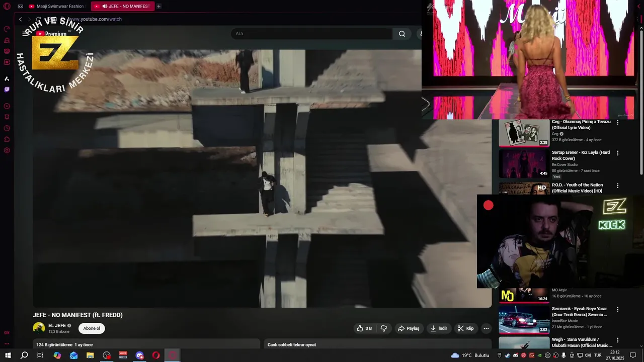Expand Canlı sohbeti tekrar oynat panel
Image resolution: width=644 pixels, height=362 pixels.
[378, 344]
